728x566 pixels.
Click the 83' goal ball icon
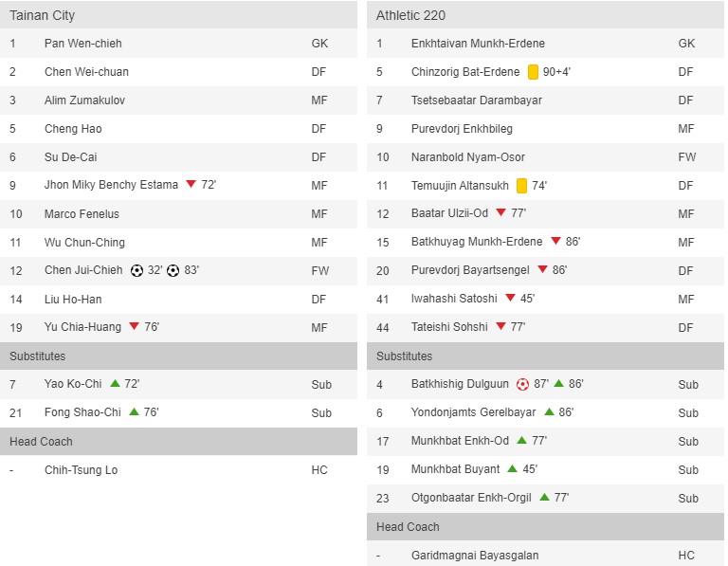coord(173,270)
